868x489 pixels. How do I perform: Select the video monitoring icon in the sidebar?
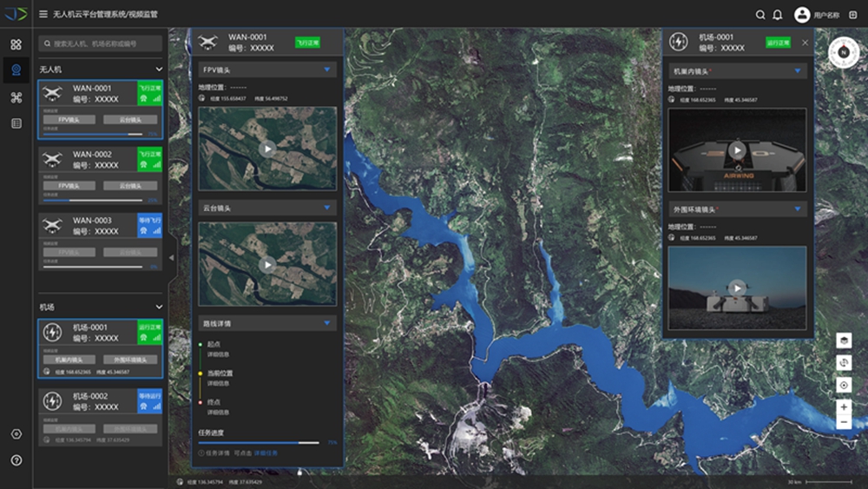(x=16, y=70)
